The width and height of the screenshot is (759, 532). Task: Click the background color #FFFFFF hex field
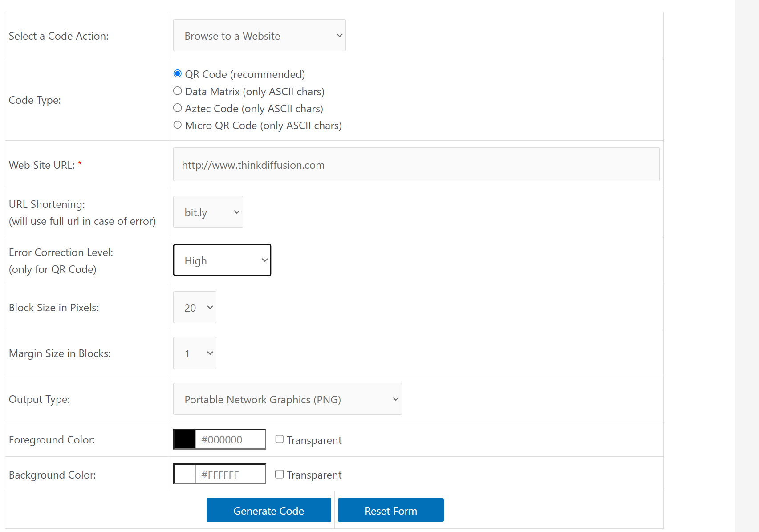point(230,474)
